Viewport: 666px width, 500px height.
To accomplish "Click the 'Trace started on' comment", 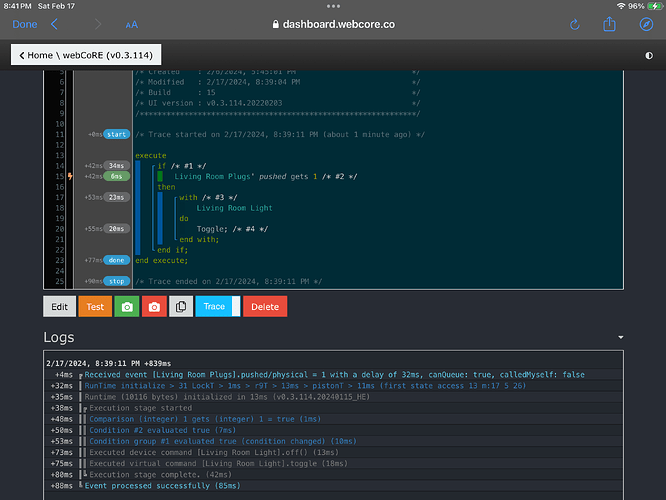I will coord(280,135).
